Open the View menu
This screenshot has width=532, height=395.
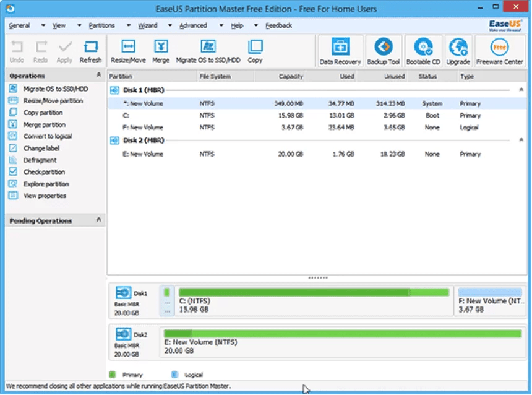tap(59, 26)
